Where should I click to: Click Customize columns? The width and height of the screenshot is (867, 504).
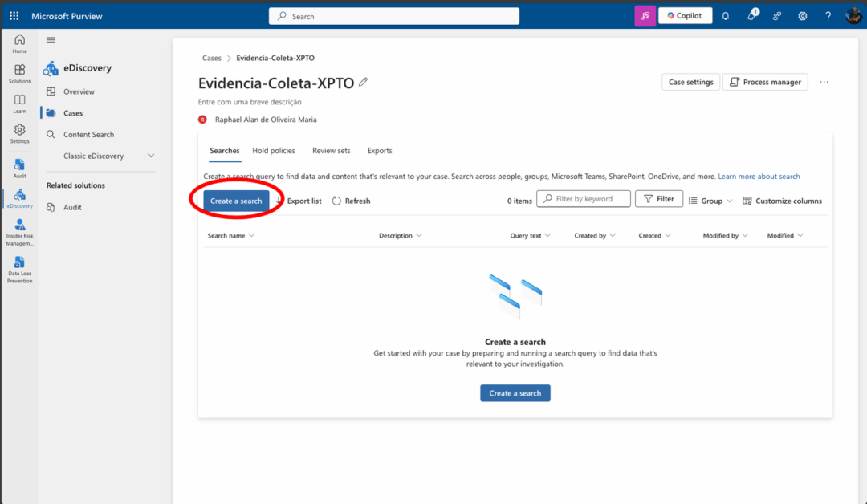click(x=782, y=201)
